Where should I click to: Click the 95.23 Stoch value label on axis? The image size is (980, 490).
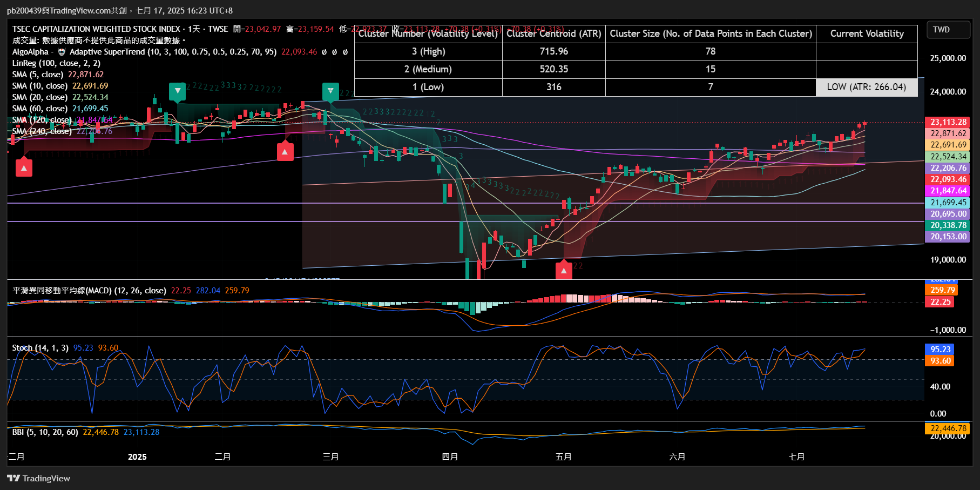pyautogui.click(x=940, y=350)
